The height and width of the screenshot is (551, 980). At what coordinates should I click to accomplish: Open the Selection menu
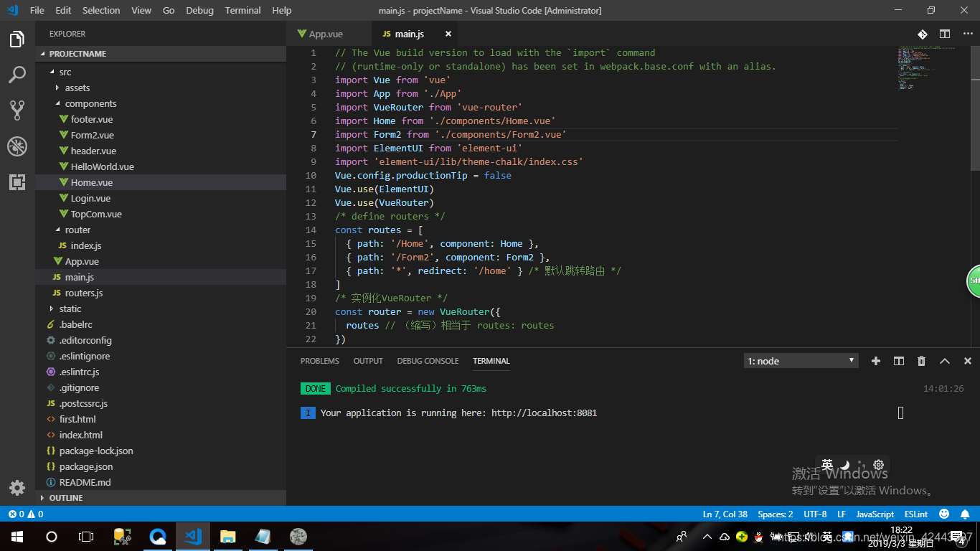click(101, 10)
